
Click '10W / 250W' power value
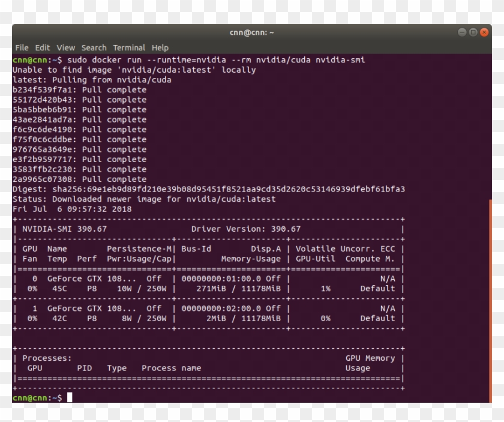[142, 289]
